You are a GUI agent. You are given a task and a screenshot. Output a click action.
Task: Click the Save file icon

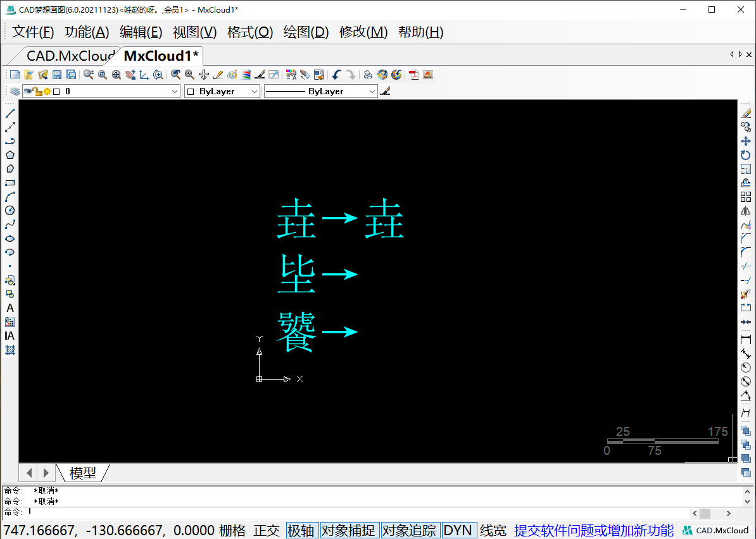coord(56,74)
